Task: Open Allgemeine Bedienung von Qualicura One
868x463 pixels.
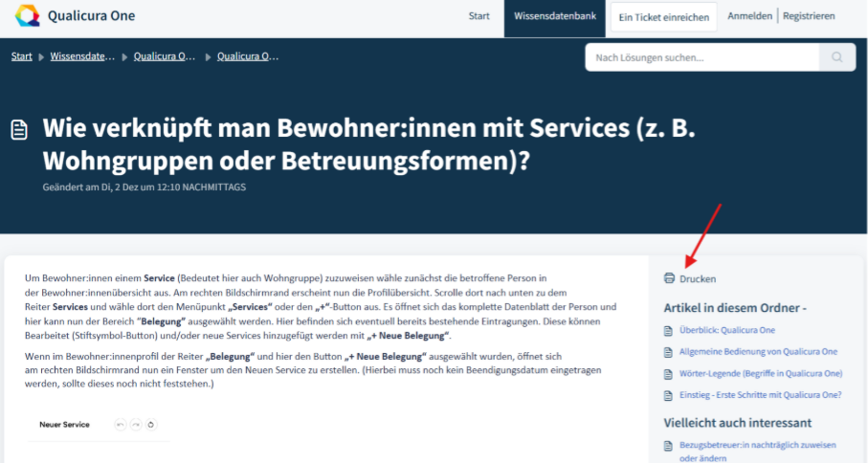Action: [758, 352]
